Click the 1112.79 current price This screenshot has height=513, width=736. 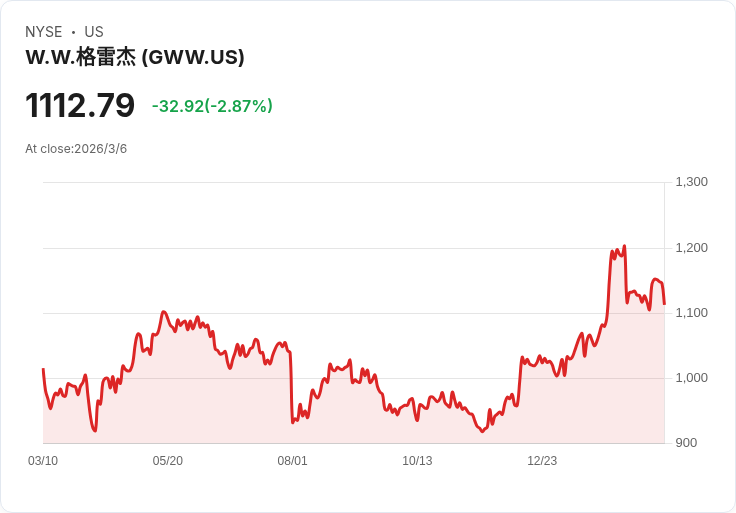tap(80, 106)
